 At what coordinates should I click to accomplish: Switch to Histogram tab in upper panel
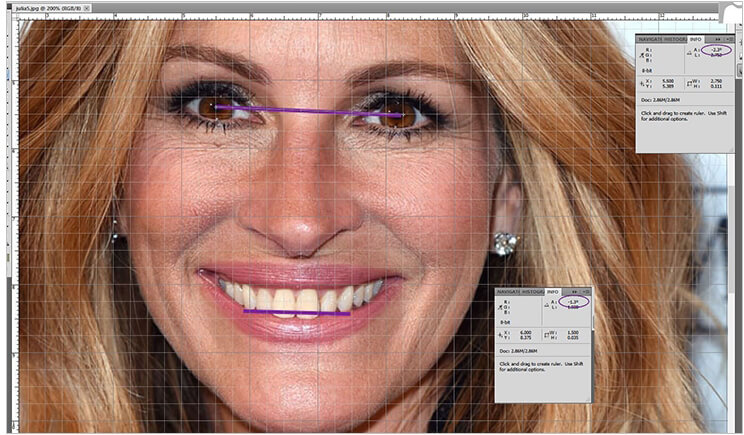click(677, 38)
